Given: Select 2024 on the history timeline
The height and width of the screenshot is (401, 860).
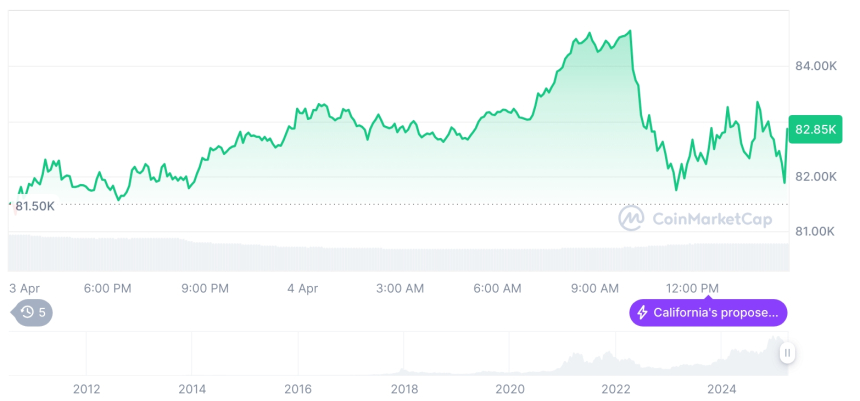Looking at the screenshot, I should point(722,389).
